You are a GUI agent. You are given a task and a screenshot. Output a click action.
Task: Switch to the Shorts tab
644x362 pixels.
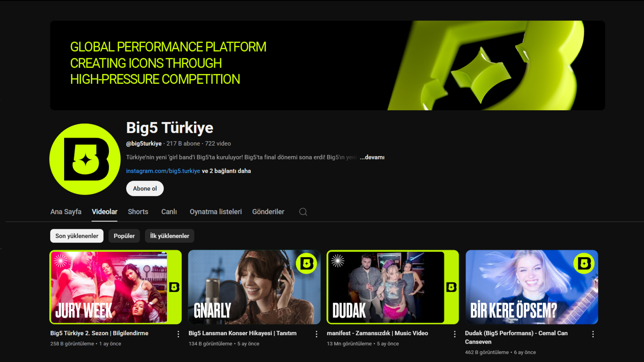[x=138, y=212]
